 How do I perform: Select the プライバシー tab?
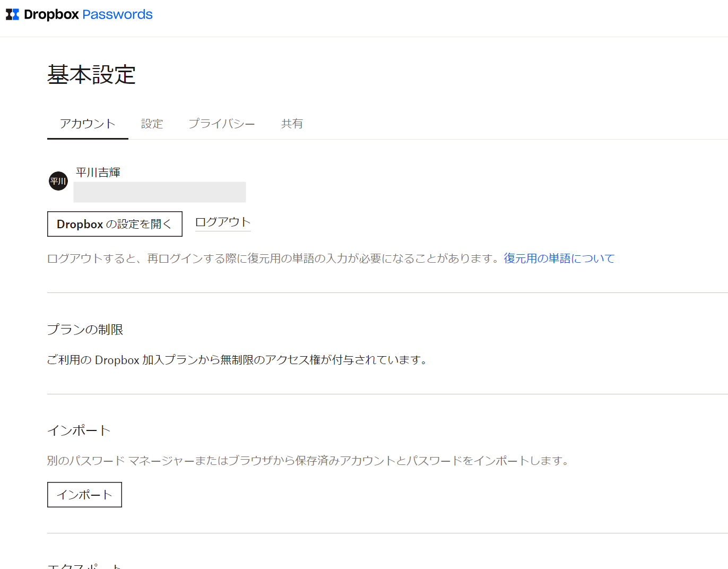(x=222, y=124)
